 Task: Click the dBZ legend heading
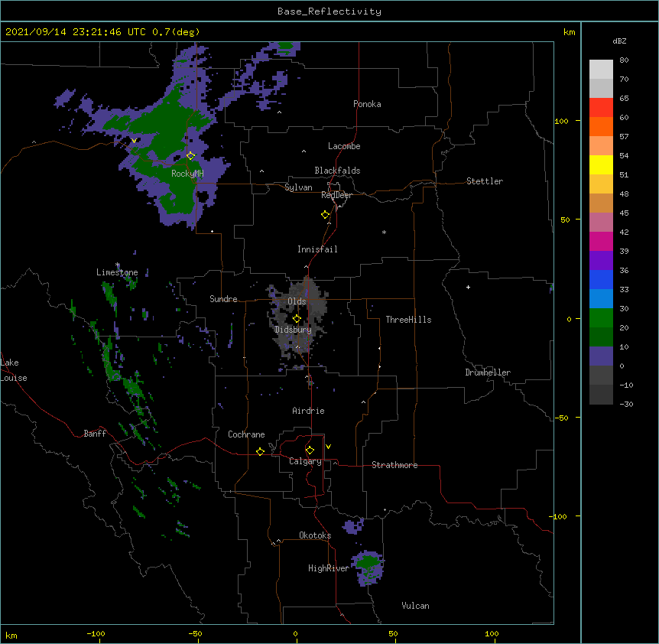coord(619,41)
